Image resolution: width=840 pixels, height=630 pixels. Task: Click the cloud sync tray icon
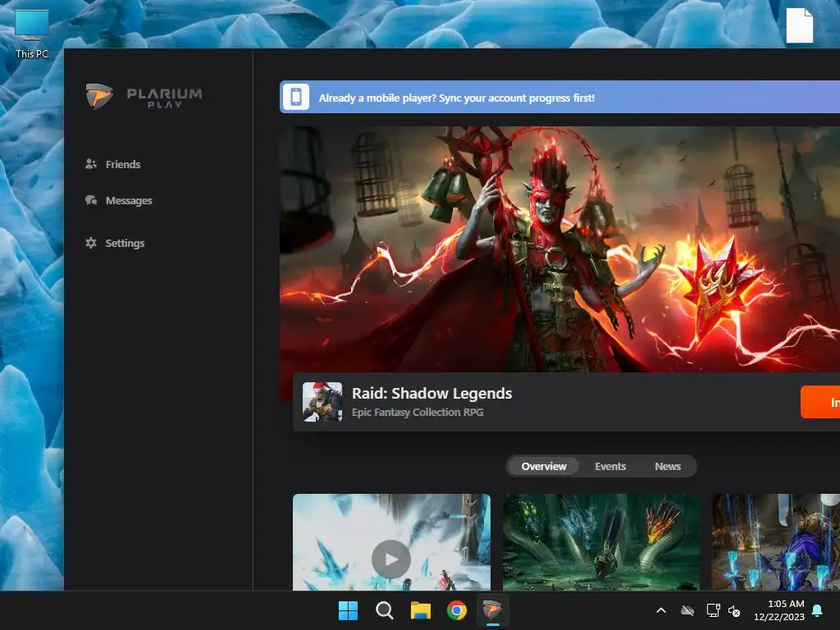pyautogui.click(x=687, y=610)
